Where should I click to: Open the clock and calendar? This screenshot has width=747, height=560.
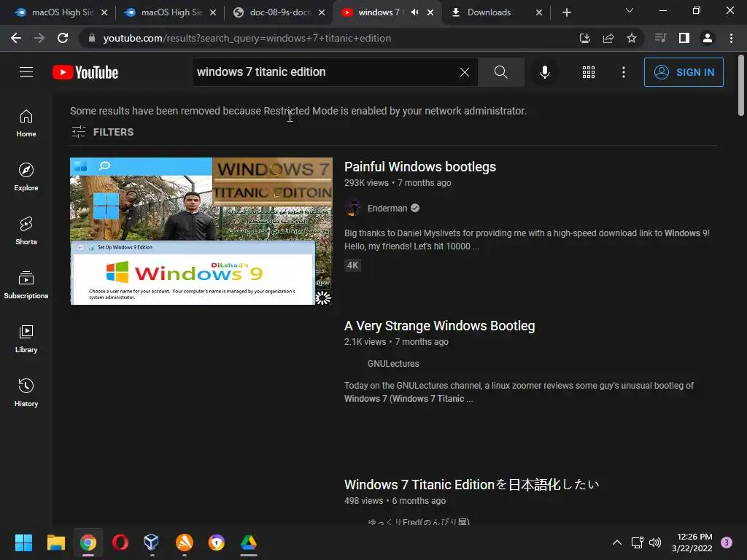(692, 542)
